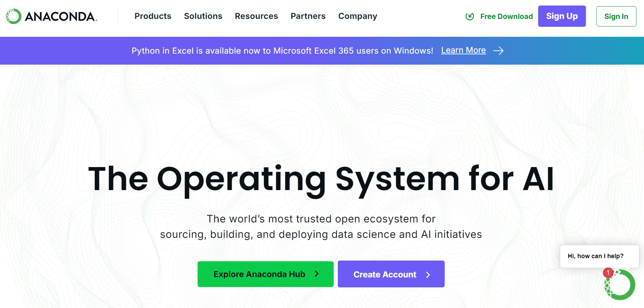Open the Solutions menu
644x308 pixels.
coord(203,16)
